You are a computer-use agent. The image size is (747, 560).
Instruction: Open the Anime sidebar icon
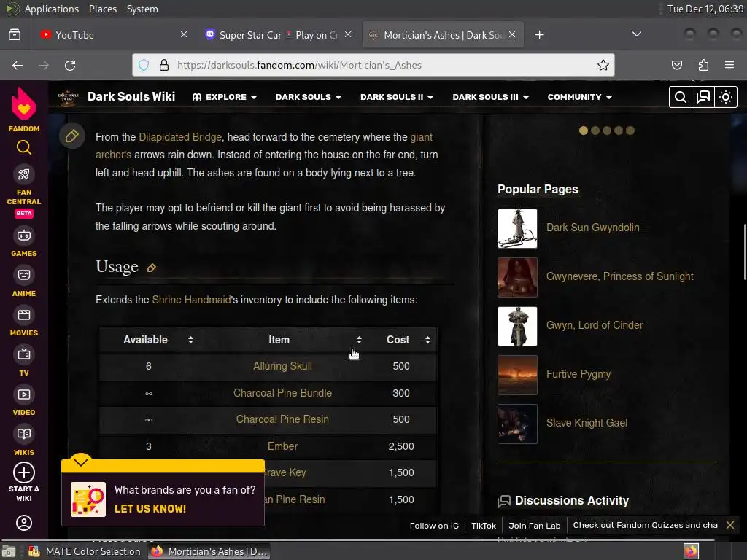(x=24, y=275)
